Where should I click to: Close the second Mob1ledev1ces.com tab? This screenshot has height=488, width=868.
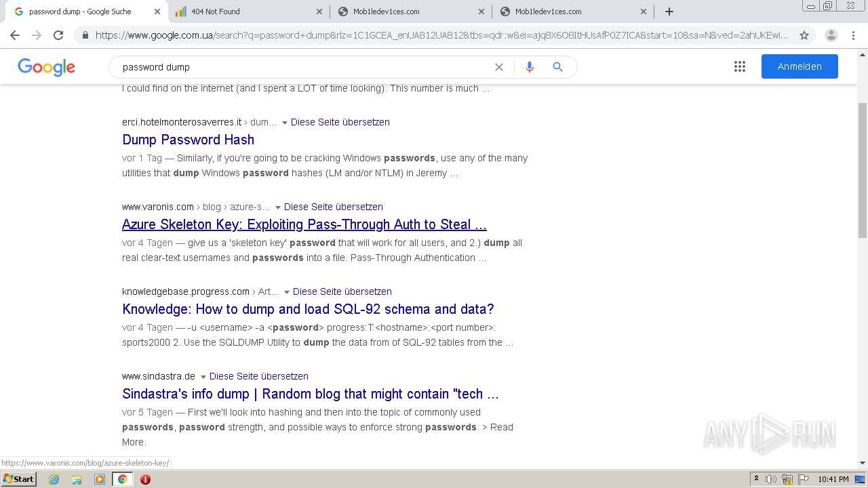(644, 12)
